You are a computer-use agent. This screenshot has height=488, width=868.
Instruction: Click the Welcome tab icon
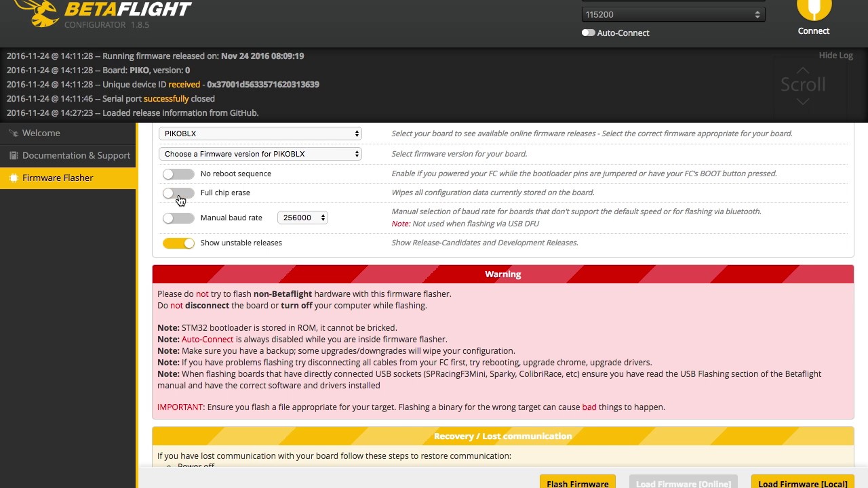[13, 134]
